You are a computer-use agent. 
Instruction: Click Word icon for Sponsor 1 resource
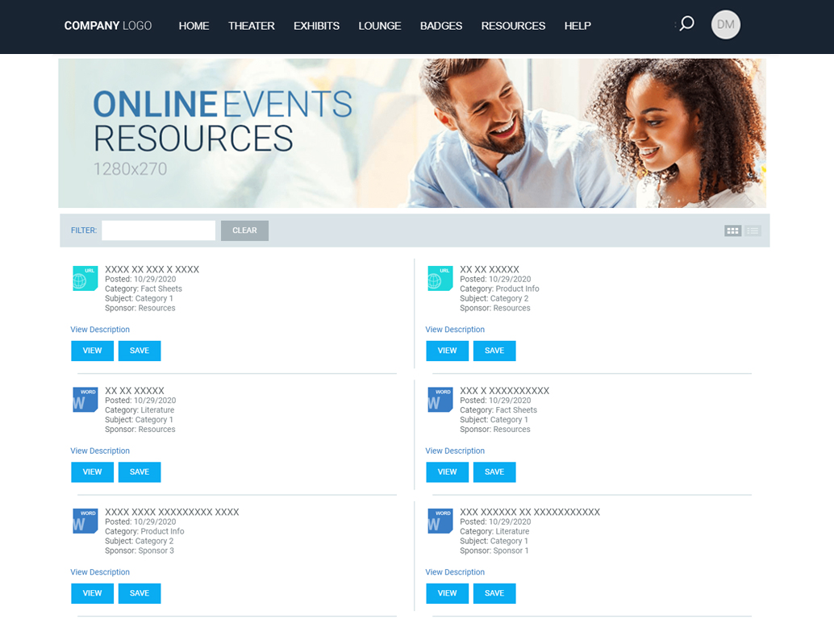[x=440, y=521]
